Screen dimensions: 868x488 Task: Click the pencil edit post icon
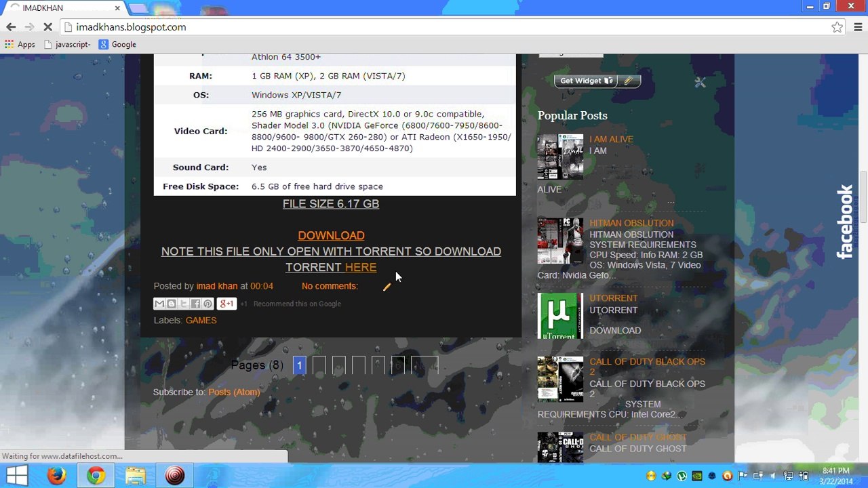(x=387, y=287)
